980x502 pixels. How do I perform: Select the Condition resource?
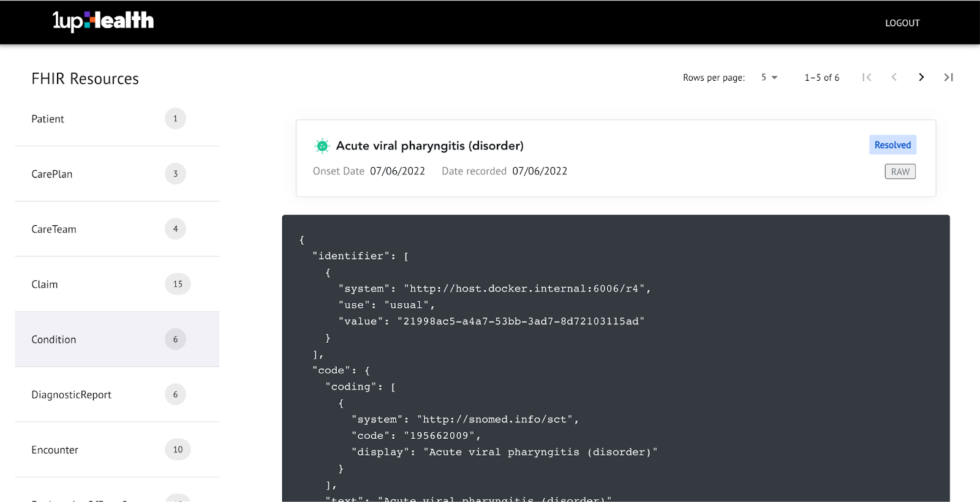pyautogui.click(x=117, y=339)
